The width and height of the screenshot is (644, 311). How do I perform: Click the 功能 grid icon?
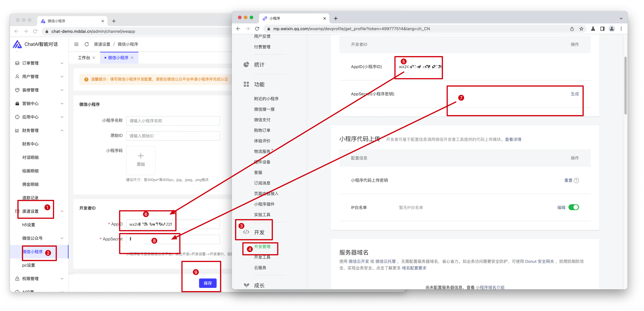pos(246,84)
